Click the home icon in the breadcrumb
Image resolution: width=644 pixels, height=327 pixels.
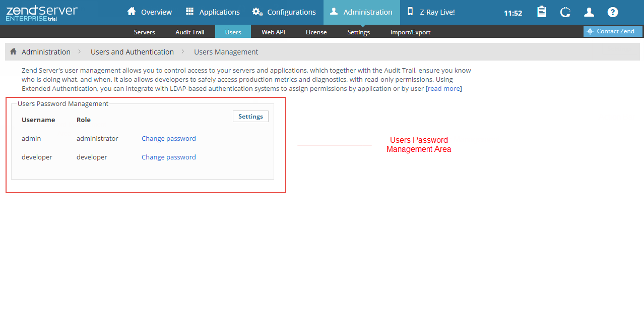[14, 52]
